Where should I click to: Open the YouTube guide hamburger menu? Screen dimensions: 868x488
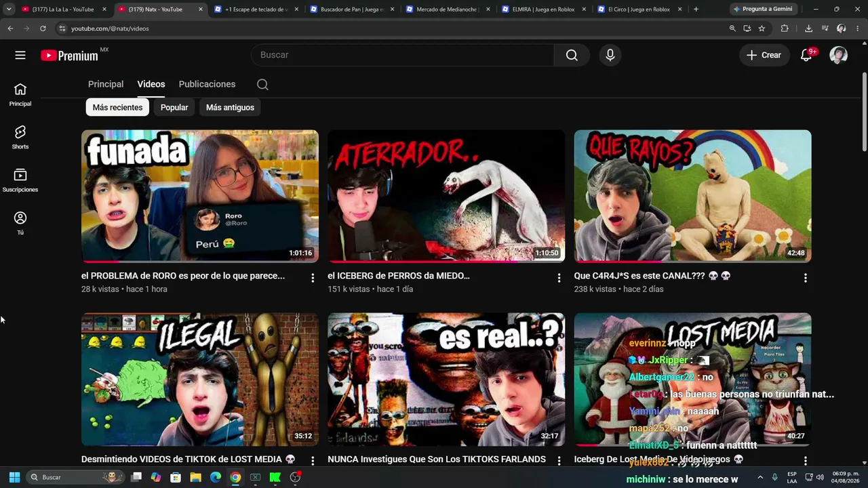tap(20, 55)
